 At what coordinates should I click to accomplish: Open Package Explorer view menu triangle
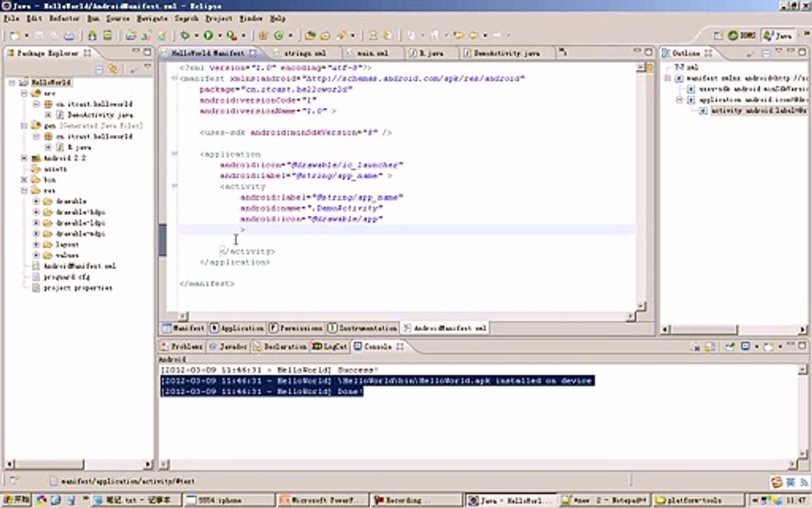pos(147,67)
